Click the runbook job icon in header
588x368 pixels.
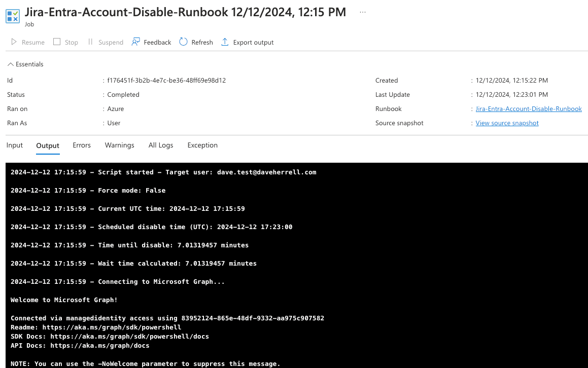pos(13,15)
